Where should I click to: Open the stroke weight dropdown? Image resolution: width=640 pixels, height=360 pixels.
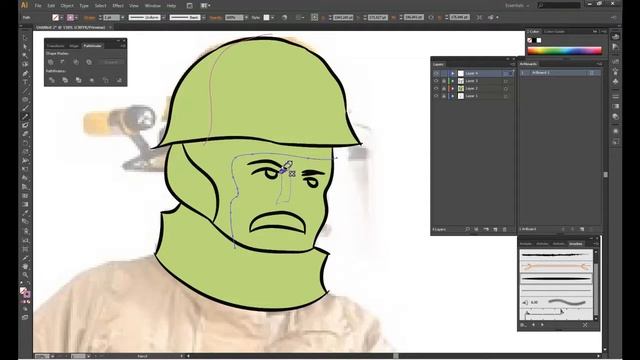pos(122,18)
